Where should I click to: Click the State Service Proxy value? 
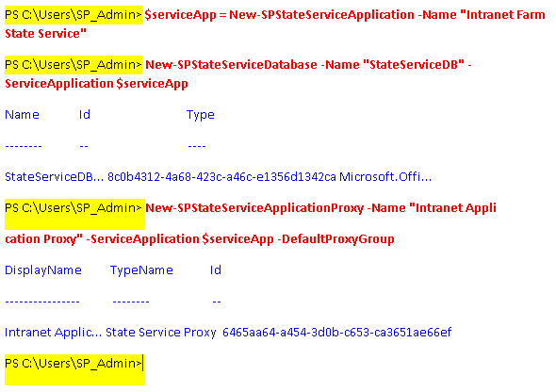click(x=161, y=332)
